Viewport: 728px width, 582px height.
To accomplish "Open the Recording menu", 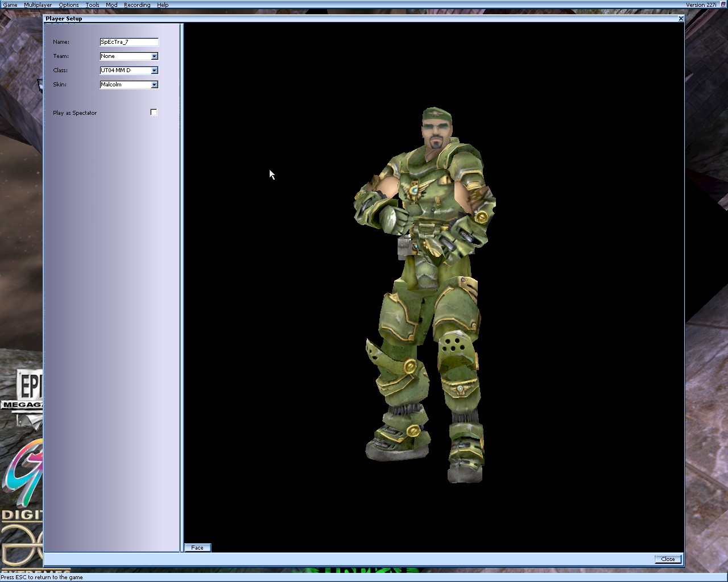I will coord(137,5).
